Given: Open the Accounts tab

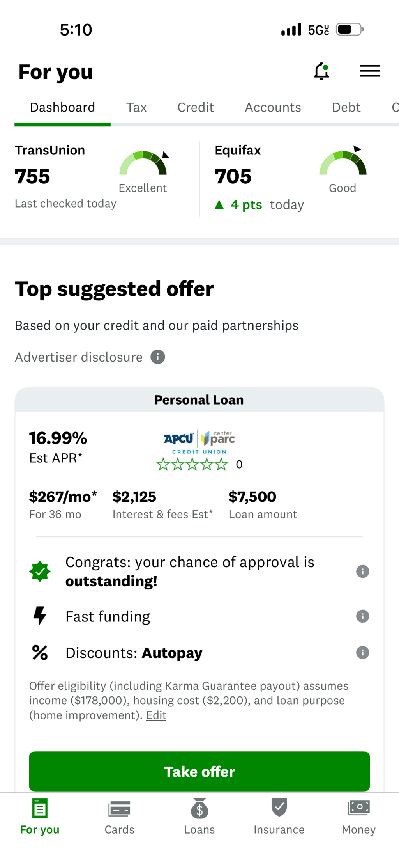Looking at the screenshot, I should [273, 107].
